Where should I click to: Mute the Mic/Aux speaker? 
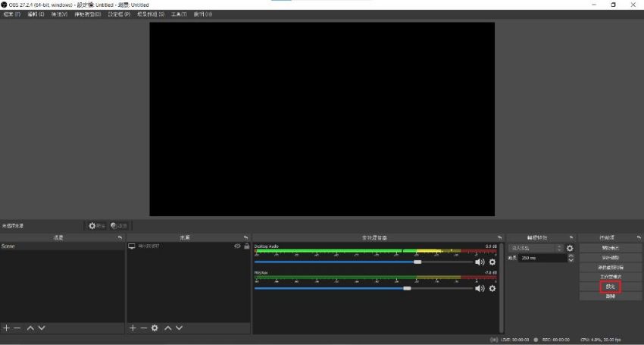pos(479,288)
